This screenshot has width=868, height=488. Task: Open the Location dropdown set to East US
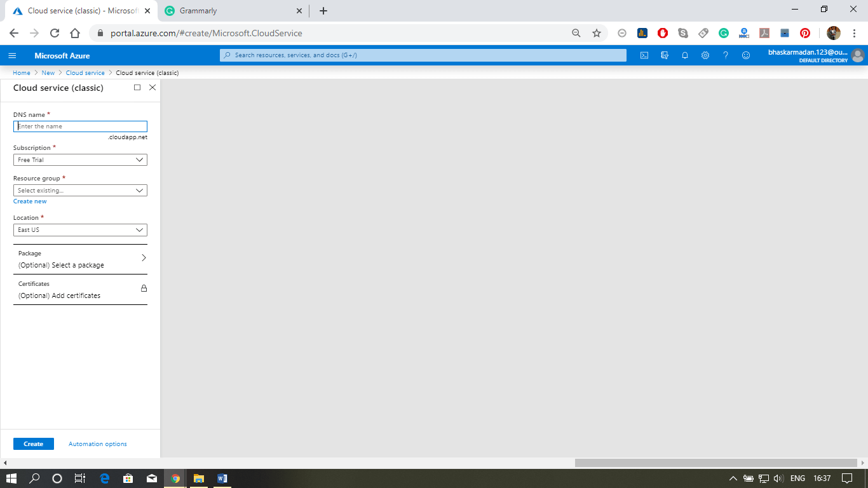point(80,230)
